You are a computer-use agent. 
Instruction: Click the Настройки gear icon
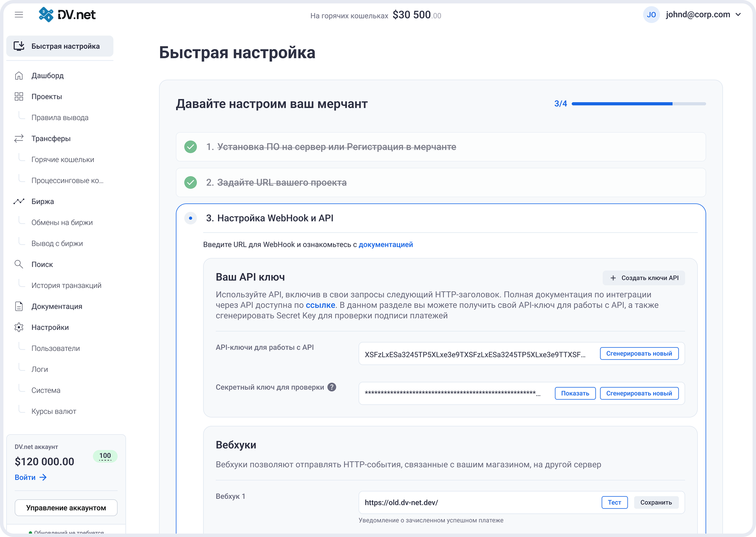[19, 327]
